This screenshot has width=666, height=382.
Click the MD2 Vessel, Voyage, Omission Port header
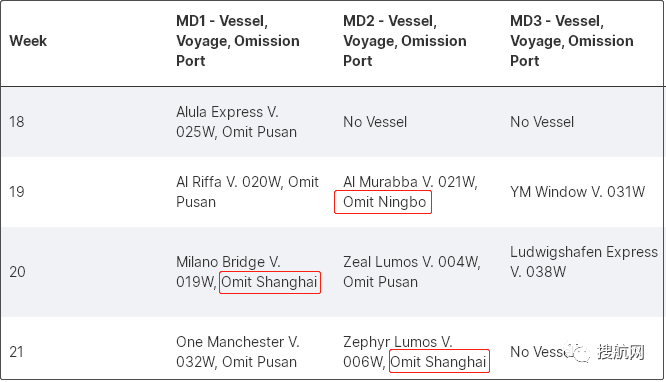(405, 41)
